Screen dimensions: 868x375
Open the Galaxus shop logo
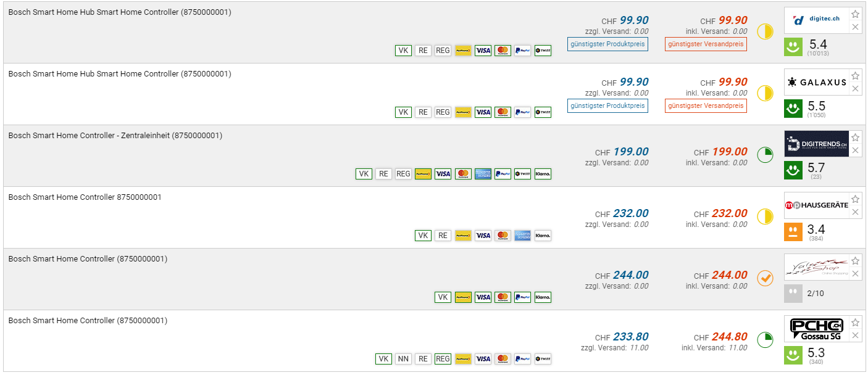pyautogui.click(x=816, y=82)
